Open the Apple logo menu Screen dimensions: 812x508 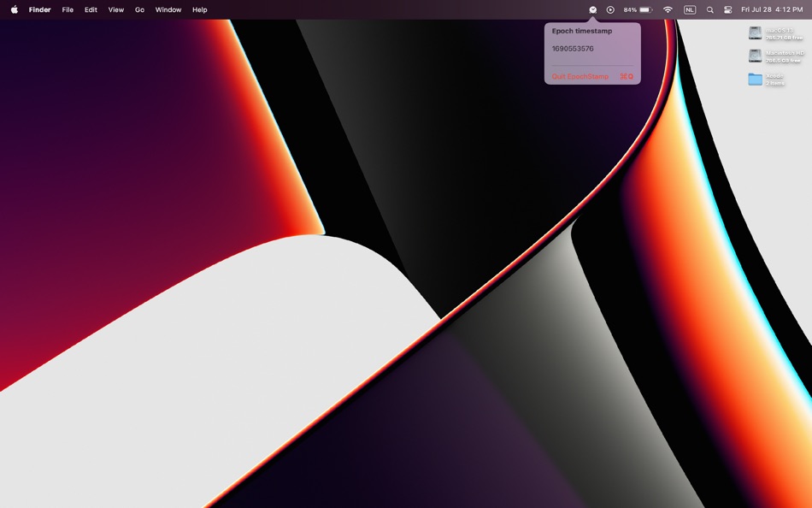[x=15, y=9]
